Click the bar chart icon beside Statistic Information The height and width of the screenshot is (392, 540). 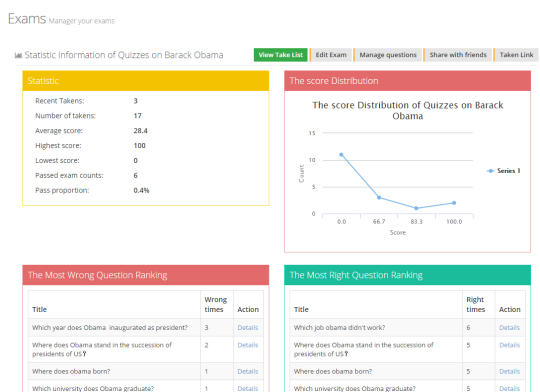18,55
